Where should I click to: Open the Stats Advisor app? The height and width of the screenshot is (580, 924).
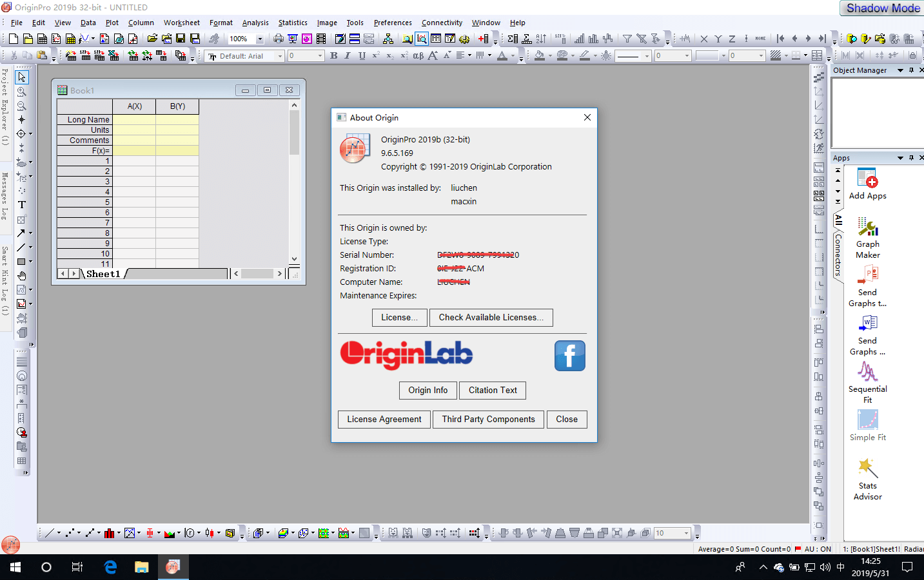(x=868, y=479)
